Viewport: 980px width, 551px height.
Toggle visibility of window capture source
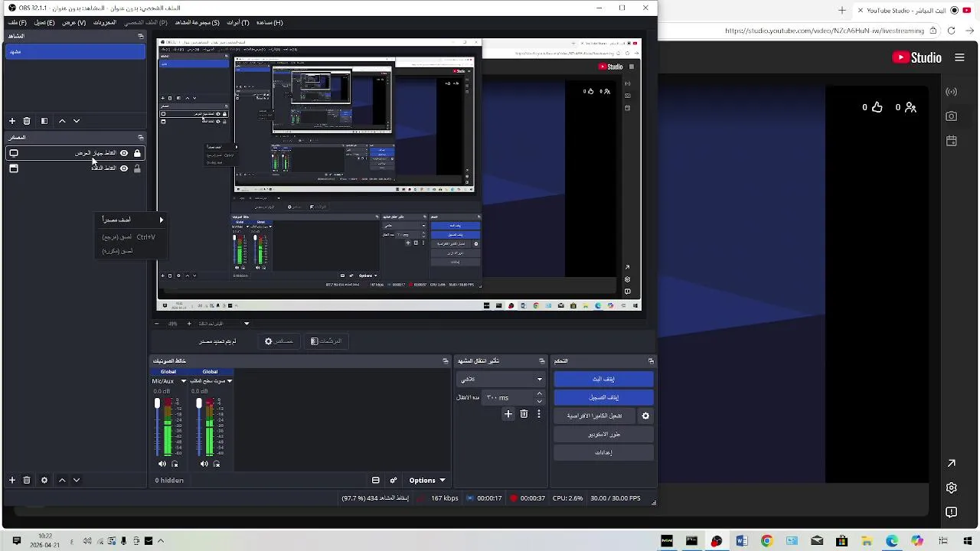click(x=124, y=168)
